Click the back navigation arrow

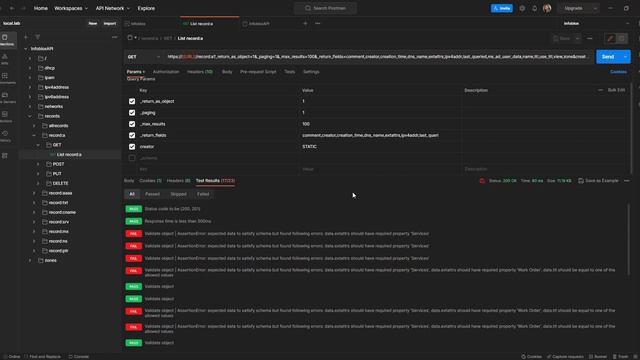(12, 8)
